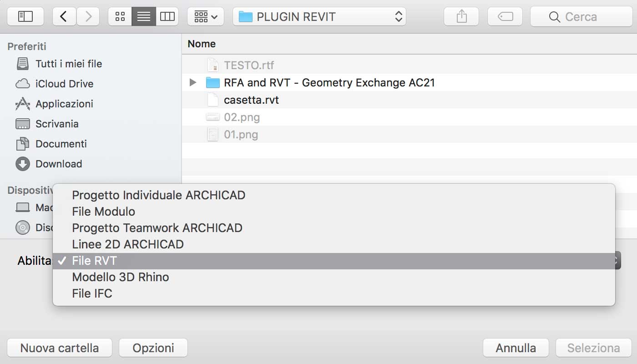Expand the RFA and RVT folder triangle
Viewport: 637px width, 364px height.
193,82
